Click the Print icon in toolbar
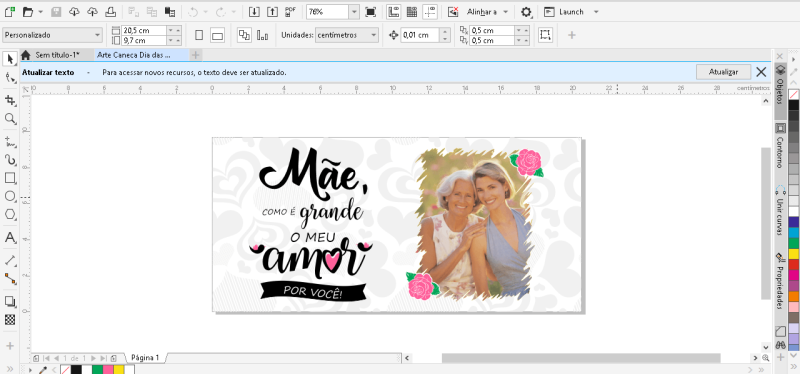The image size is (800, 374). pos(110,11)
